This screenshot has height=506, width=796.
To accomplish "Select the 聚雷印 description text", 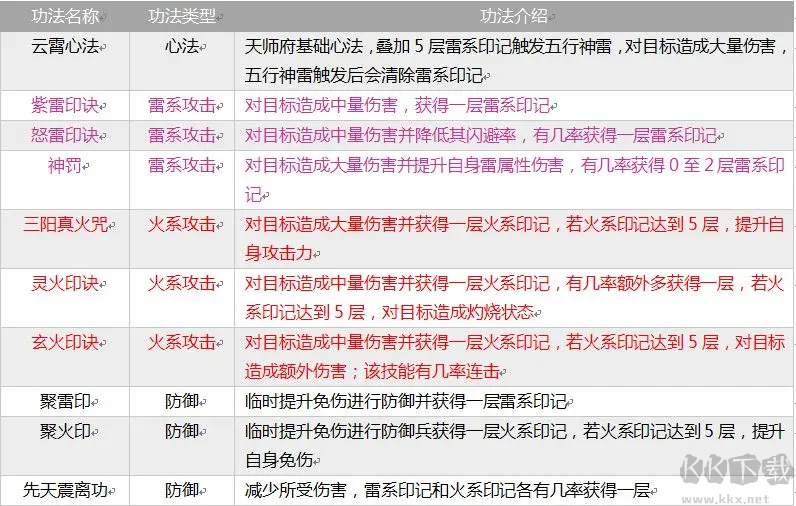I will click(x=406, y=401).
